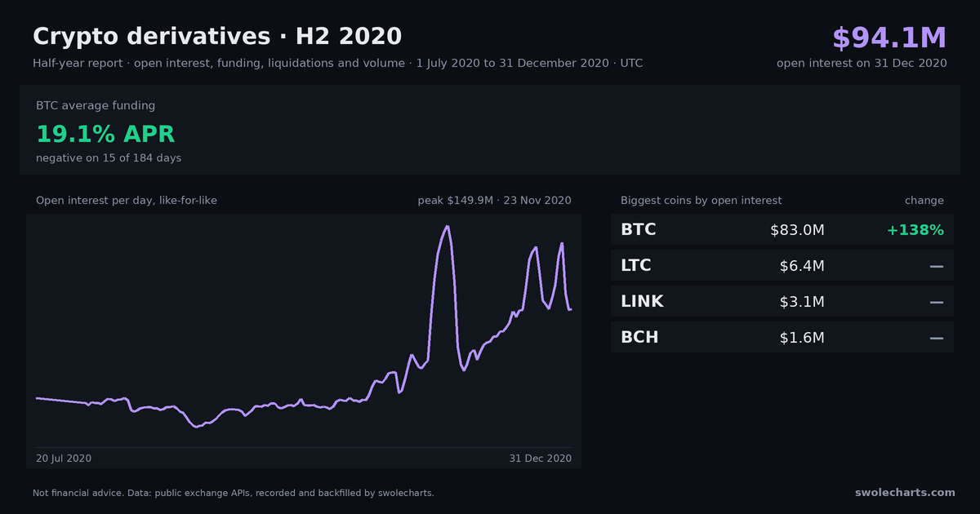Select the LTC open interest row
Viewport: 980px width, 514px height.
pyautogui.click(x=782, y=265)
